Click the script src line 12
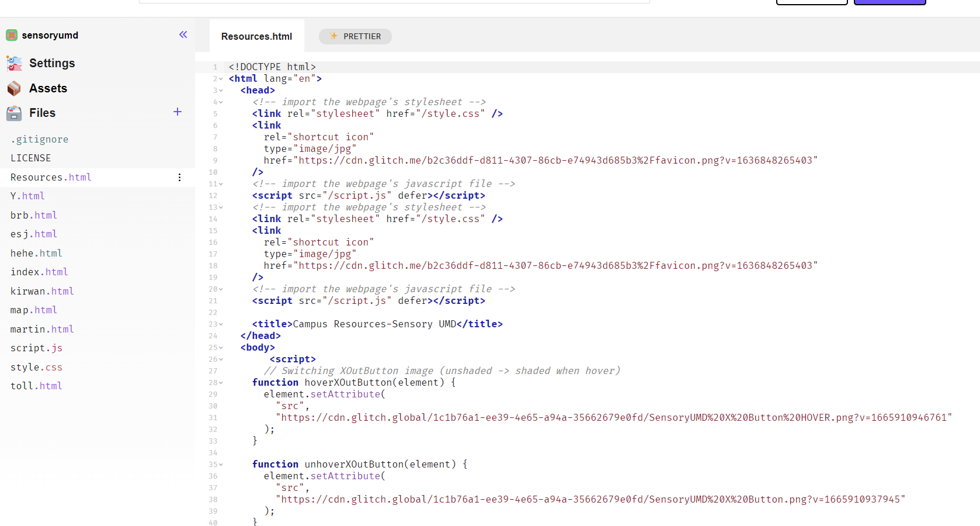Screen dimensions: 980x526 point(369,195)
